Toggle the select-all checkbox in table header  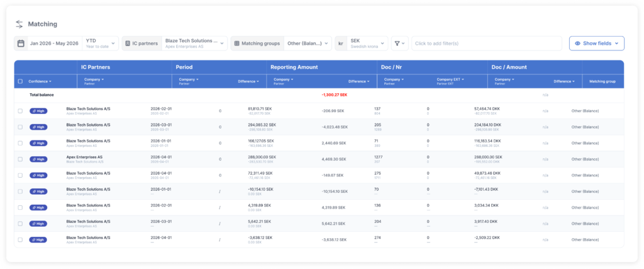click(21, 81)
